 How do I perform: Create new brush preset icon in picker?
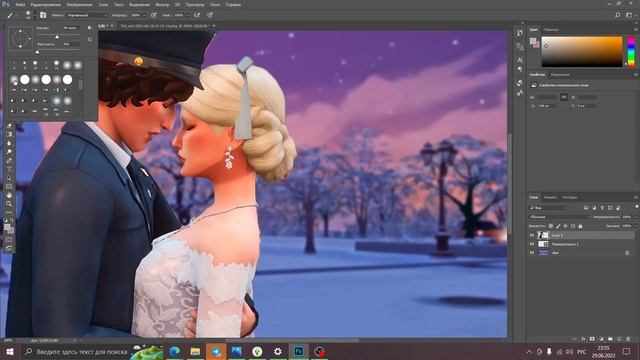tap(89, 39)
